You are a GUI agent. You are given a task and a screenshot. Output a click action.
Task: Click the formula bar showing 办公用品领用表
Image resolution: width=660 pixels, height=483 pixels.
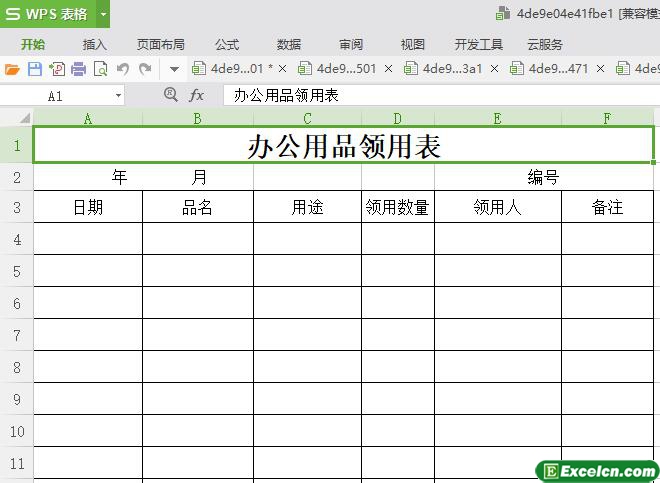442,96
